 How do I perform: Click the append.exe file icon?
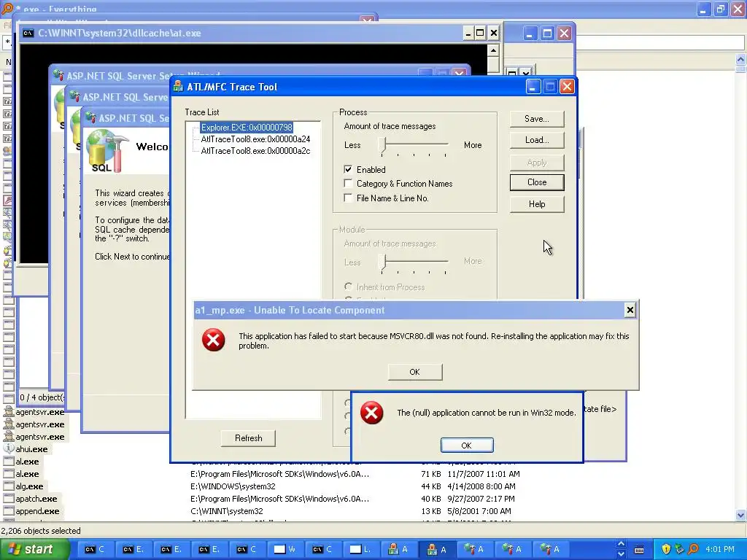[9, 511]
